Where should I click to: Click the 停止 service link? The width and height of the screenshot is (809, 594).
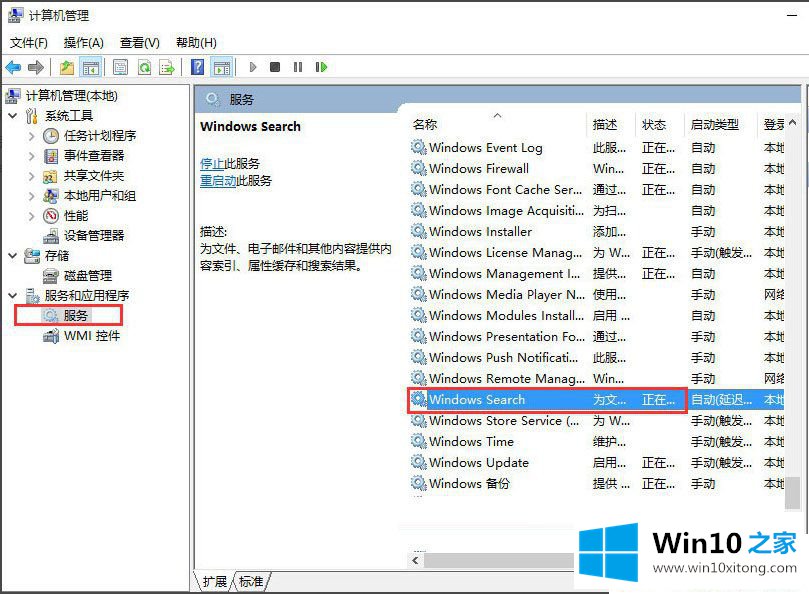(x=212, y=164)
